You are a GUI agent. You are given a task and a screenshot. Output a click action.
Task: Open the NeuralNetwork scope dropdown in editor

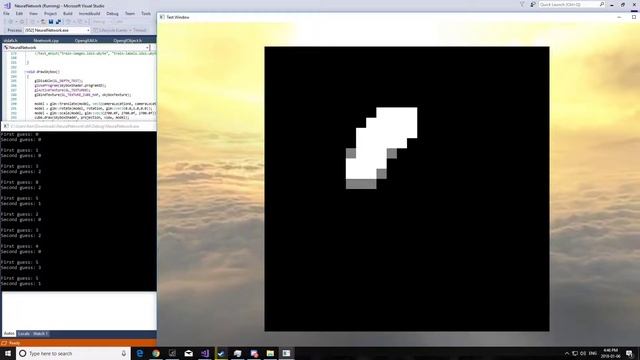pyautogui.click(x=76, y=47)
